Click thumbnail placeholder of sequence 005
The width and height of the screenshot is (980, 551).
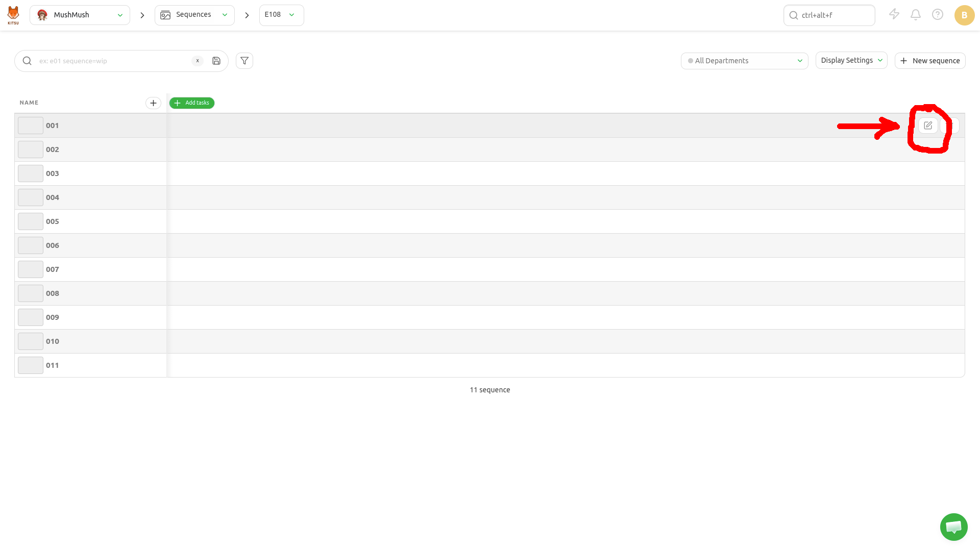(x=31, y=221)
